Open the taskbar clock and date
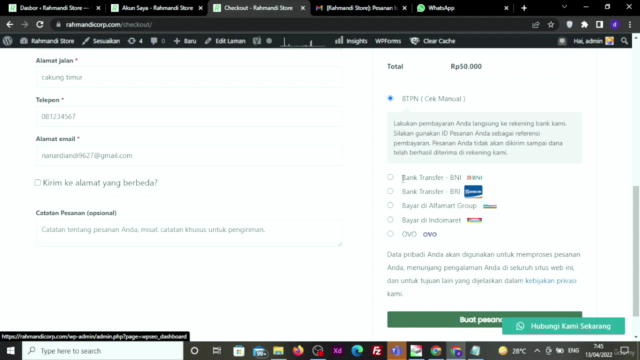Image resolution: width=640 pixels, height=360 pixels. pyautogui.click(x=599, y=351)
